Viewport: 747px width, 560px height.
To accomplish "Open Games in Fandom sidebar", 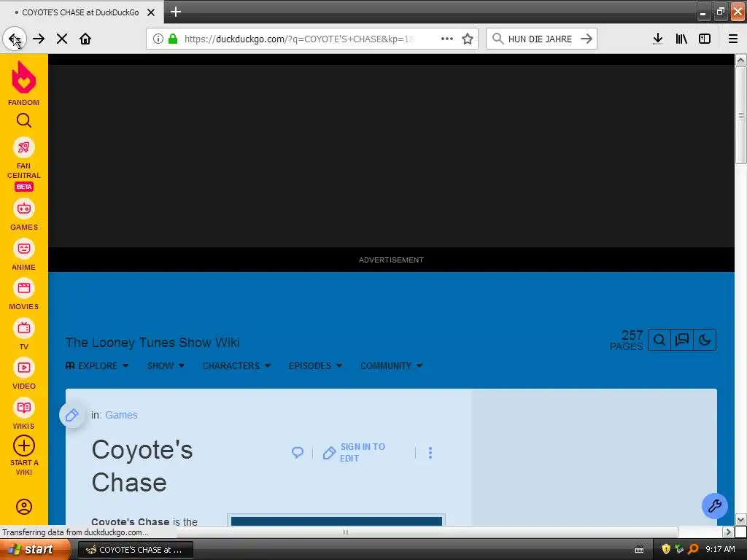I will (x=24, y=215).
